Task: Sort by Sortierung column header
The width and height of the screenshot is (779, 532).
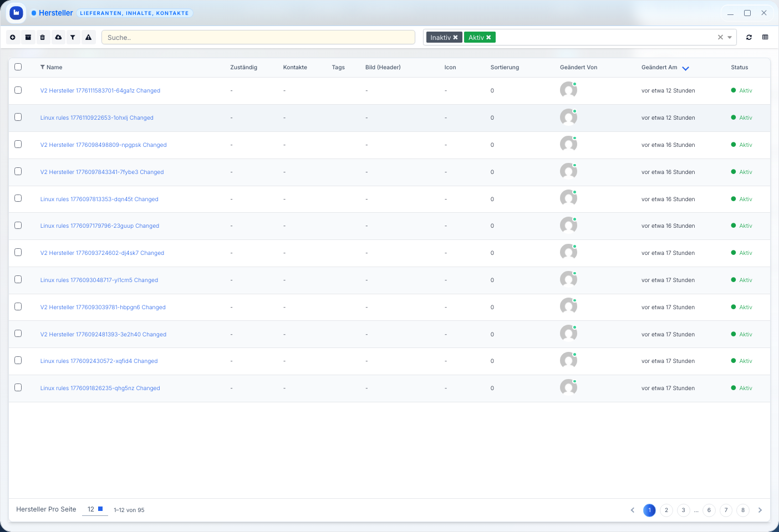Action: 505,67
